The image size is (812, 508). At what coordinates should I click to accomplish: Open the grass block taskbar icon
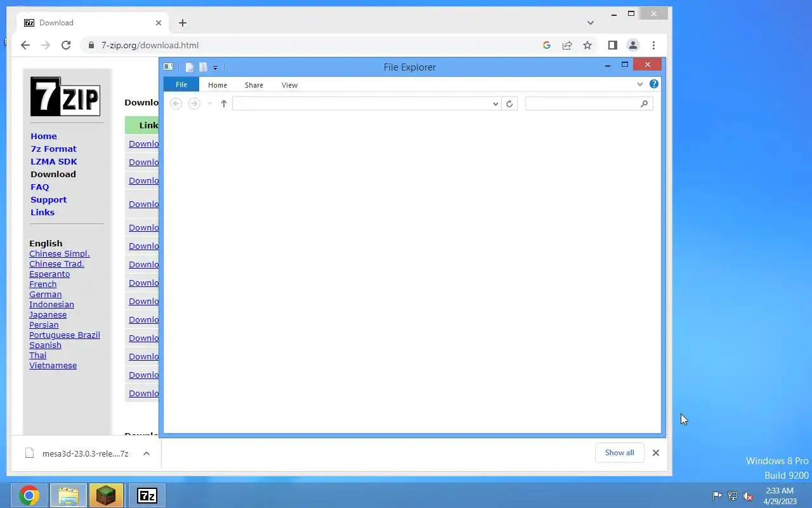pos(106,495)
